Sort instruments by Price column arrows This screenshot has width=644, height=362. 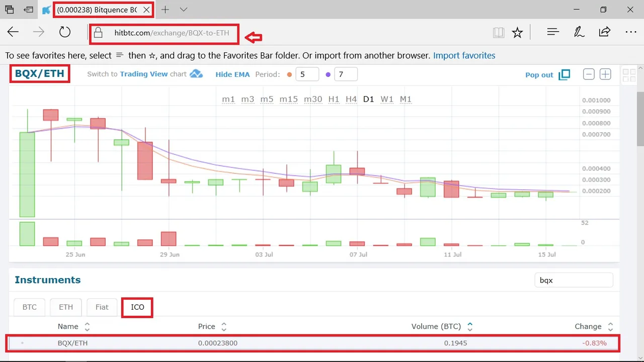pos(224,327)
